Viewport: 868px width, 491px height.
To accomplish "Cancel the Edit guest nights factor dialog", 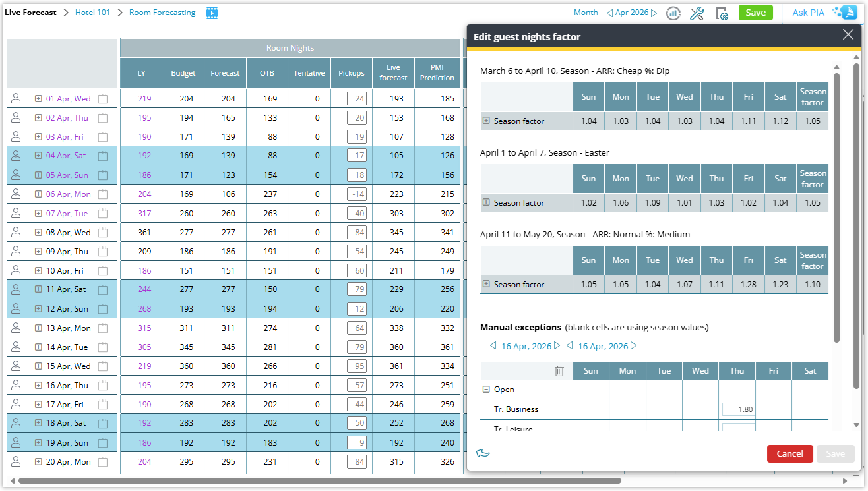I will 790,453.
